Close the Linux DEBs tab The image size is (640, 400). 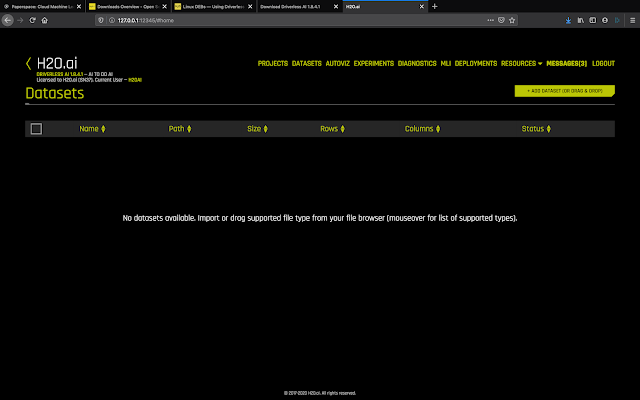click(250, 7)
